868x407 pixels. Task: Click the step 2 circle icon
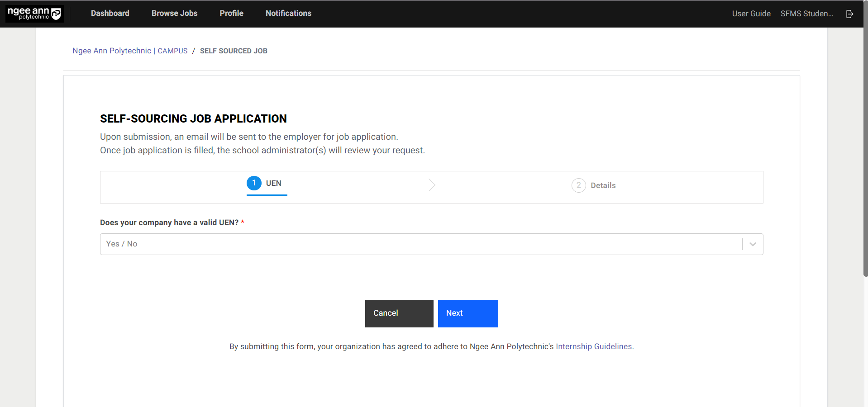(578, 185)
